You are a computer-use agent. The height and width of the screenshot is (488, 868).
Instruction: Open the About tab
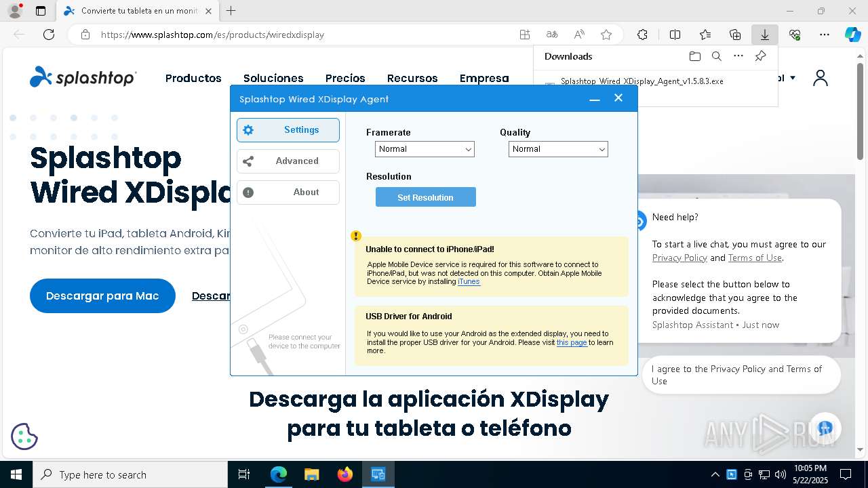click(x=288, y=192)
